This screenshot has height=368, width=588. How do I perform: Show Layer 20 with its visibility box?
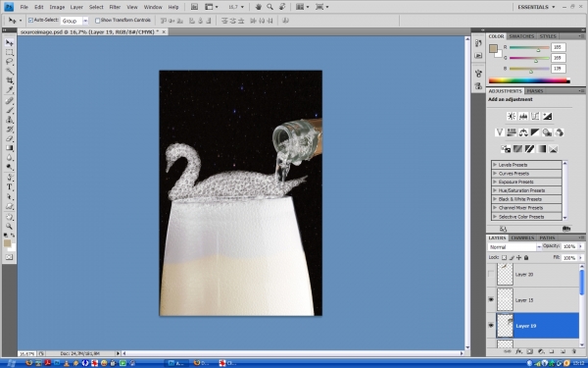click(x=491, y=274)
